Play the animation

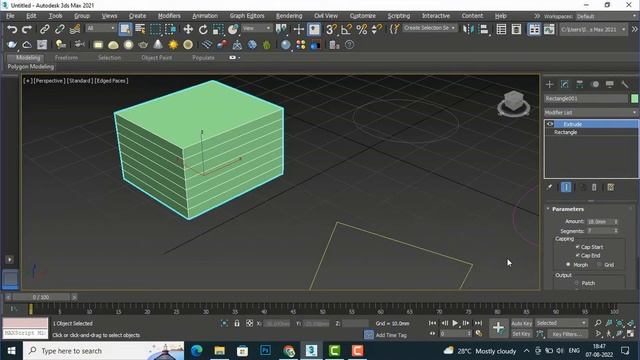455,323
